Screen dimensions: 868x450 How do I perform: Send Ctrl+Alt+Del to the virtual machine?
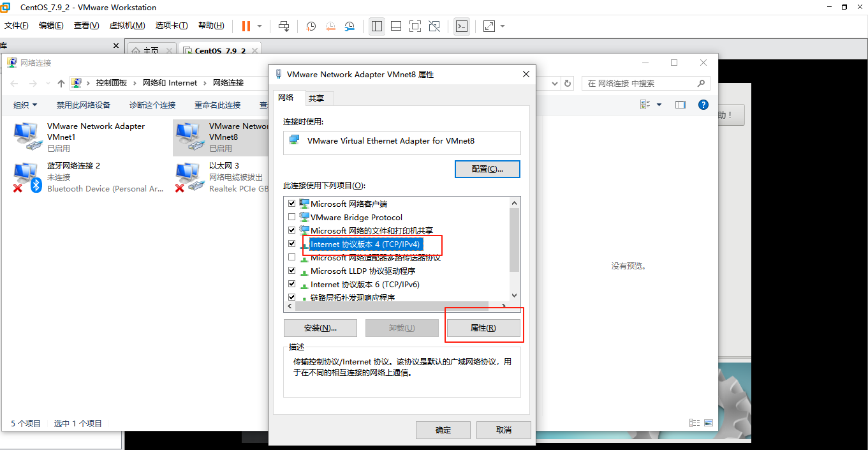click(x=284, y=26)
